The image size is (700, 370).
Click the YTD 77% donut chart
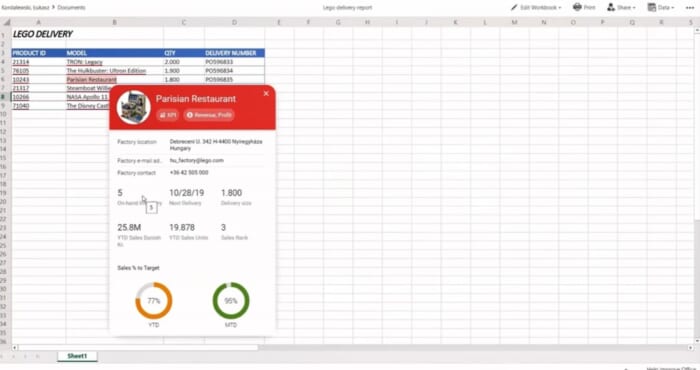click(x=154, y=301)
